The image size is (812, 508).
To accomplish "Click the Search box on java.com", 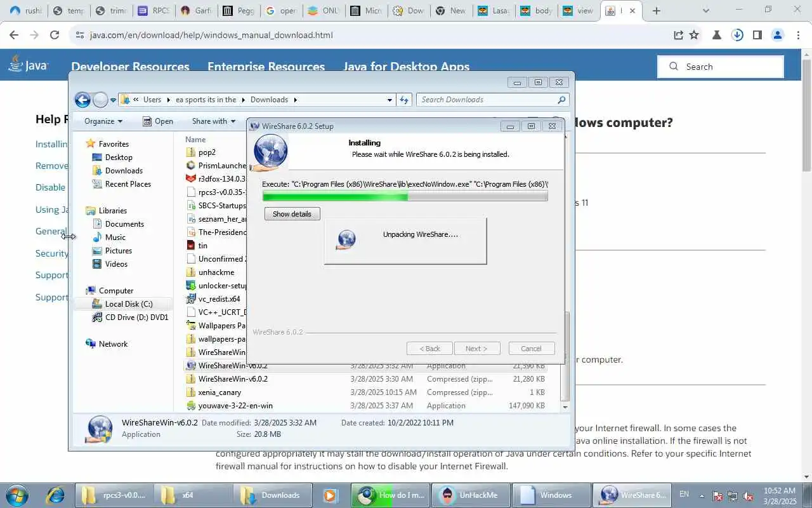I will pyautogui.click(x=721, y=67).
